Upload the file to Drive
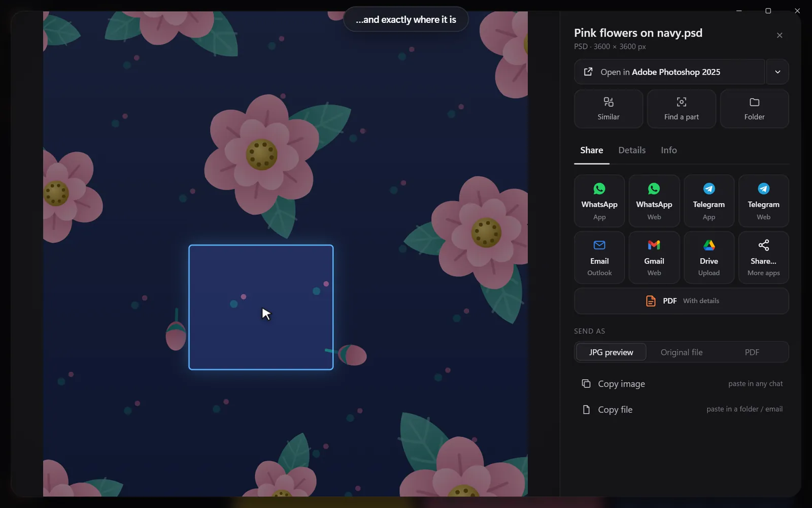 [709, 258]
